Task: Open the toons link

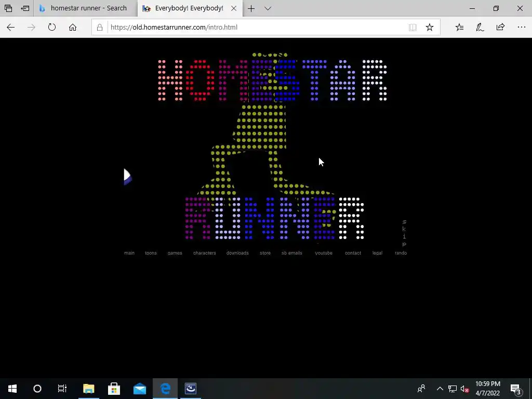Action: point(151,253)
